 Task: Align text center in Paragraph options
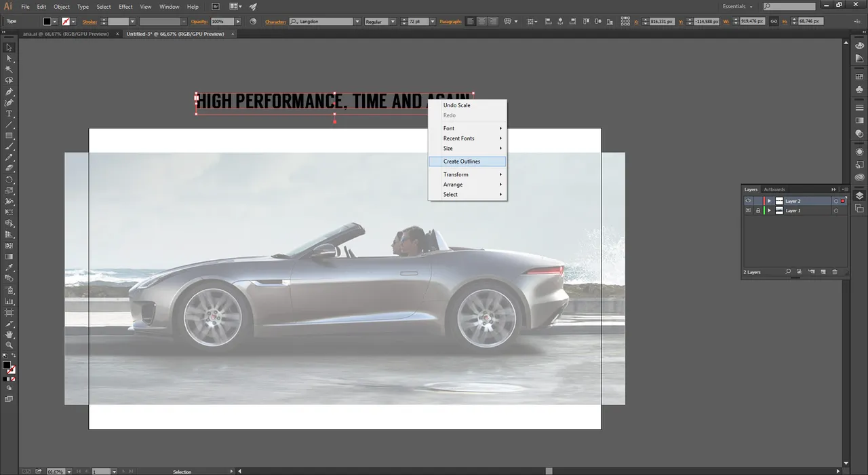(x=482, y=22)
